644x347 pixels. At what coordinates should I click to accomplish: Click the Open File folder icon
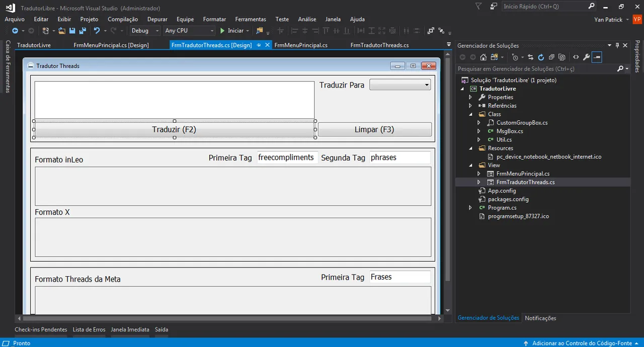pyautogui.click(x=62, y=31)
